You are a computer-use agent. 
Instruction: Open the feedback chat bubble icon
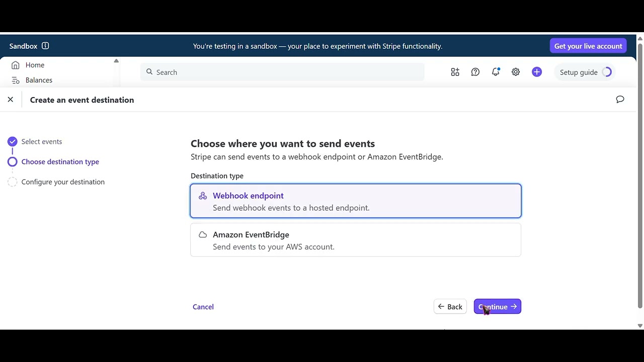(x=620, y=100)
